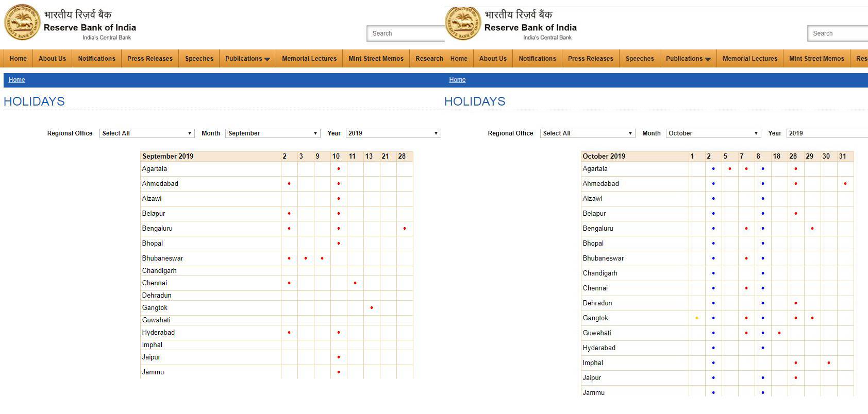Open Memorial Lectures in the October page navigation

750,59
